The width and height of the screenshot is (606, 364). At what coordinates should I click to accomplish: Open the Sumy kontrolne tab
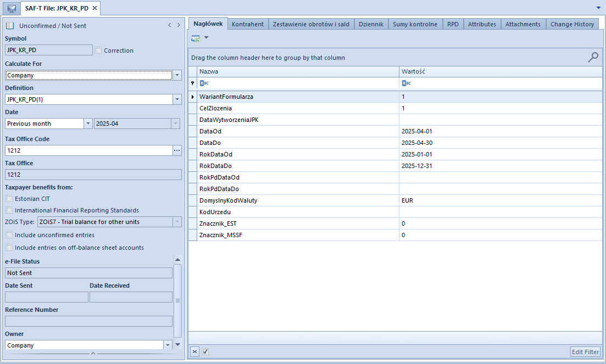pyautogui.click(x=415, y=24)
